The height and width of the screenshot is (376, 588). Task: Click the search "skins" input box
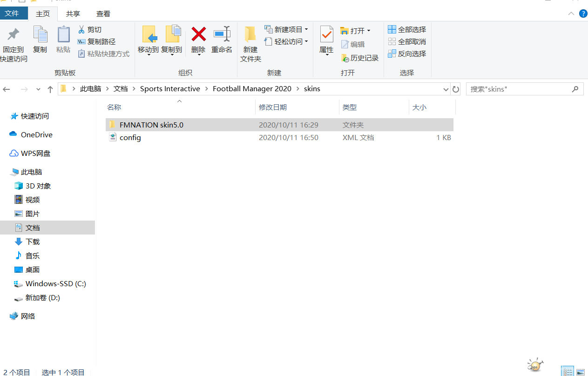(519, 89)
